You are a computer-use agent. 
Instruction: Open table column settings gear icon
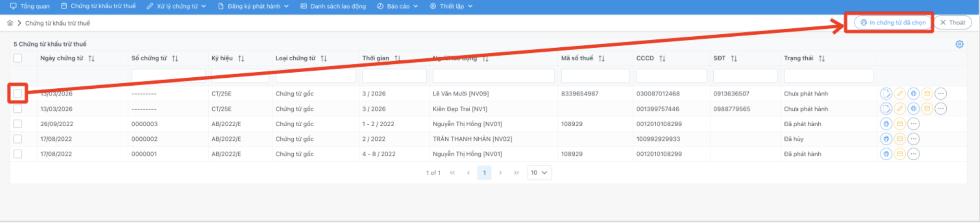pyautogui.click(x=959, y=44)
